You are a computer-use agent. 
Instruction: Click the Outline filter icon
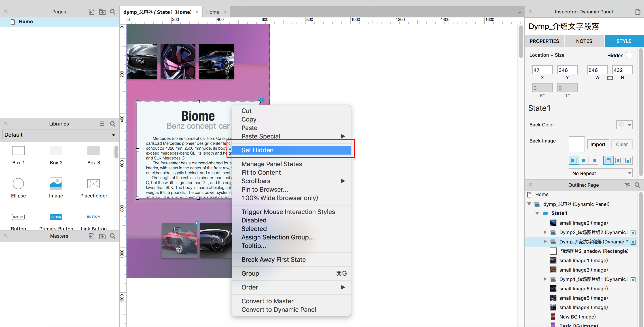point(627,185)
